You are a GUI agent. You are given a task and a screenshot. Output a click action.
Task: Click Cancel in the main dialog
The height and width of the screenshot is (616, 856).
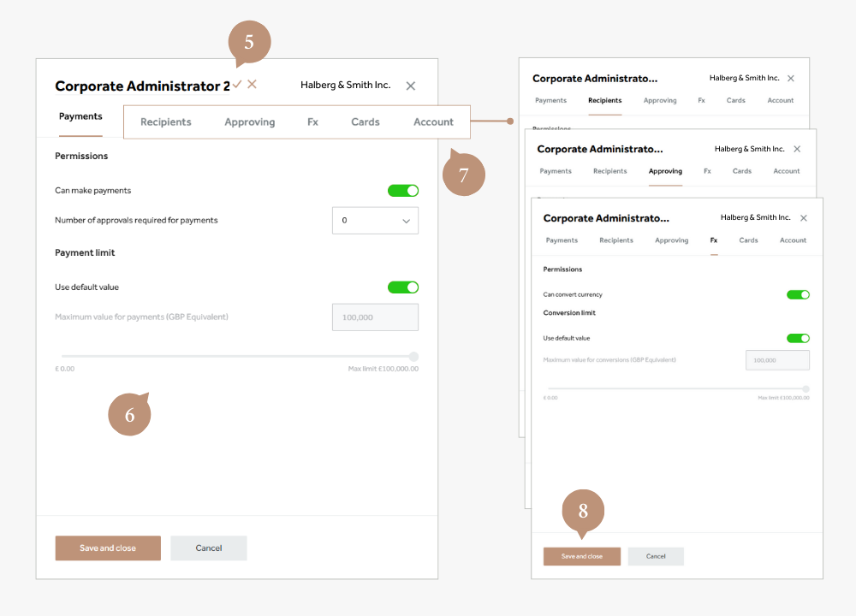point(209,548)
